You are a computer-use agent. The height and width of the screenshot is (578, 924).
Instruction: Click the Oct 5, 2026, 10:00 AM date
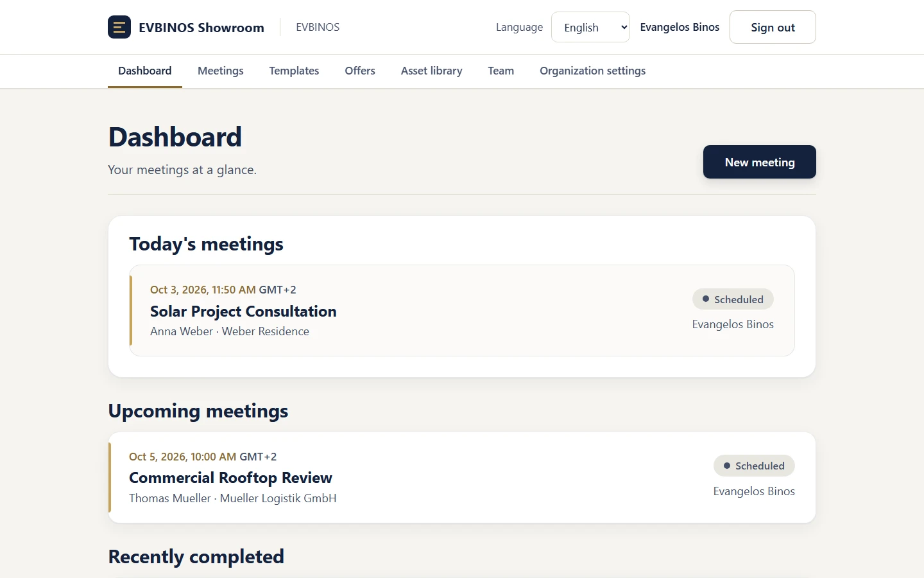182,457
